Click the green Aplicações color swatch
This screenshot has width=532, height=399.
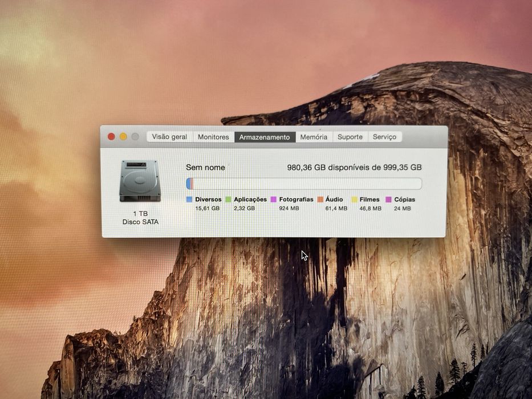(x=228, y=199)
